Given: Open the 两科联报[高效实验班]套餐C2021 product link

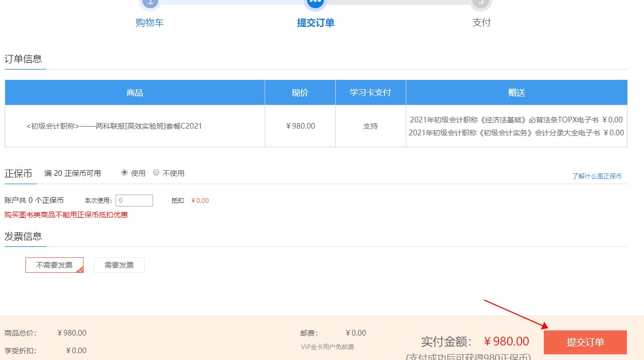Looking at the screenshot, I should coord(134,126).
